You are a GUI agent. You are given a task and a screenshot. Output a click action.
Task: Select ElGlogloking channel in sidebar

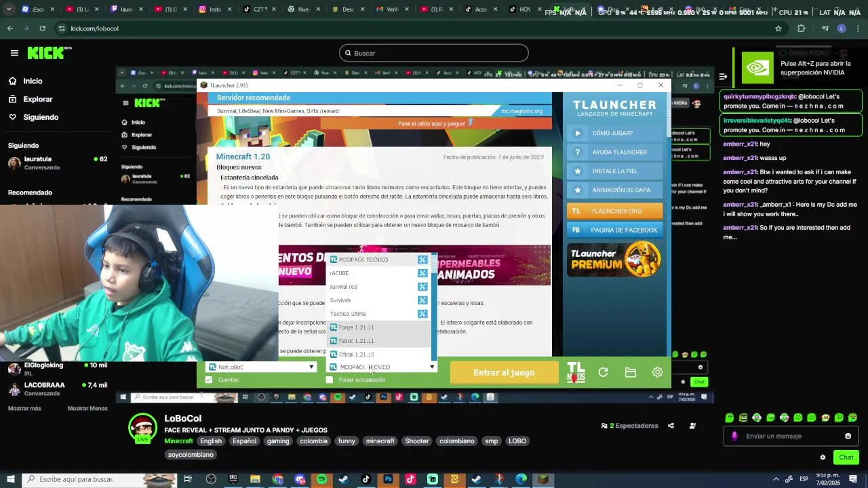58,369
